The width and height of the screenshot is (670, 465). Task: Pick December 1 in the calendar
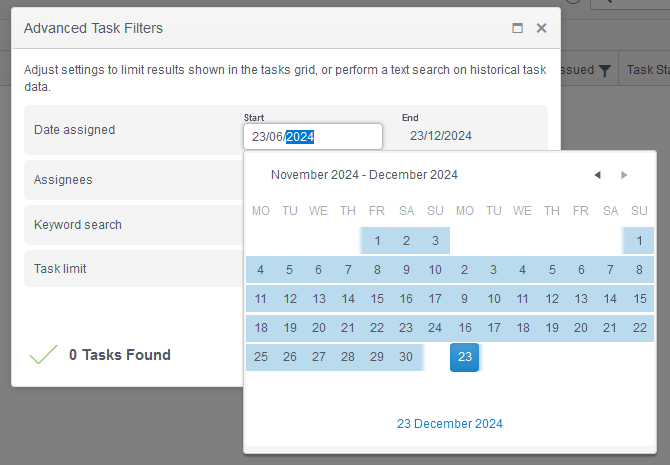[639, 240]
